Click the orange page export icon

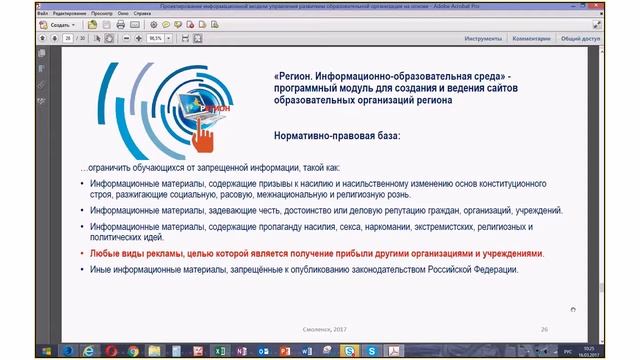[202, 25]
